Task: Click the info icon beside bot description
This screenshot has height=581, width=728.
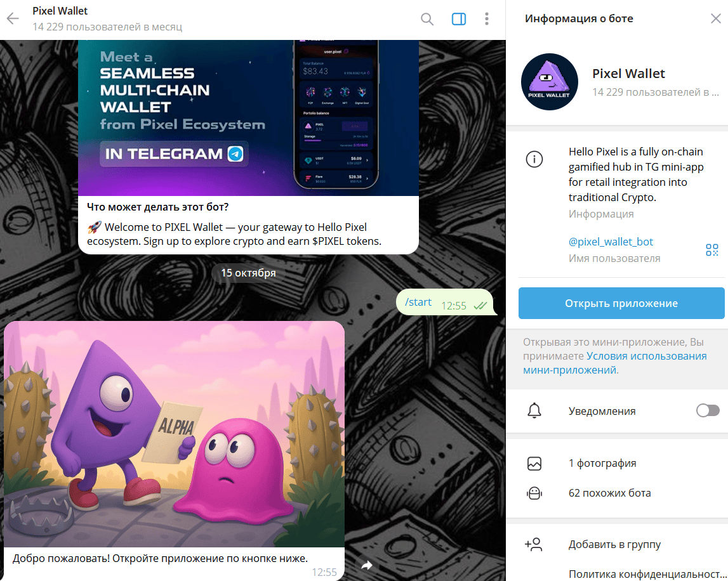Action: (x=534, y=160)
